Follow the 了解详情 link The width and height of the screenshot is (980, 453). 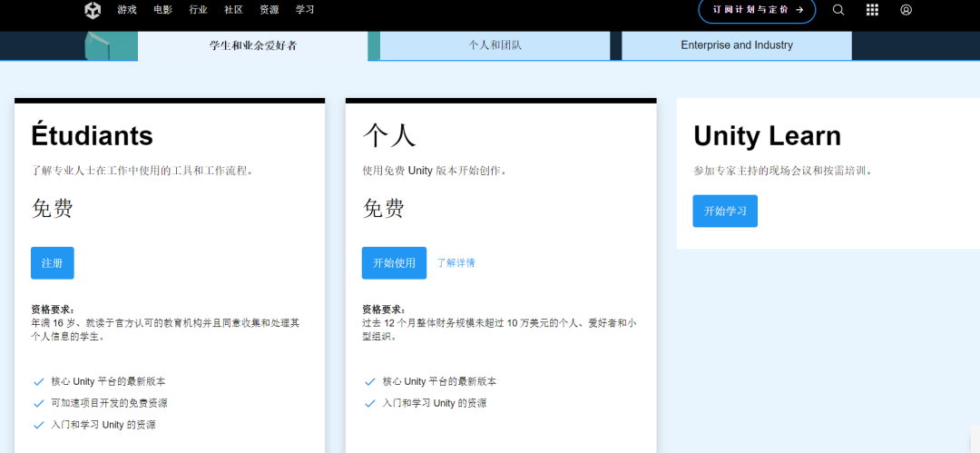[456, 263]
